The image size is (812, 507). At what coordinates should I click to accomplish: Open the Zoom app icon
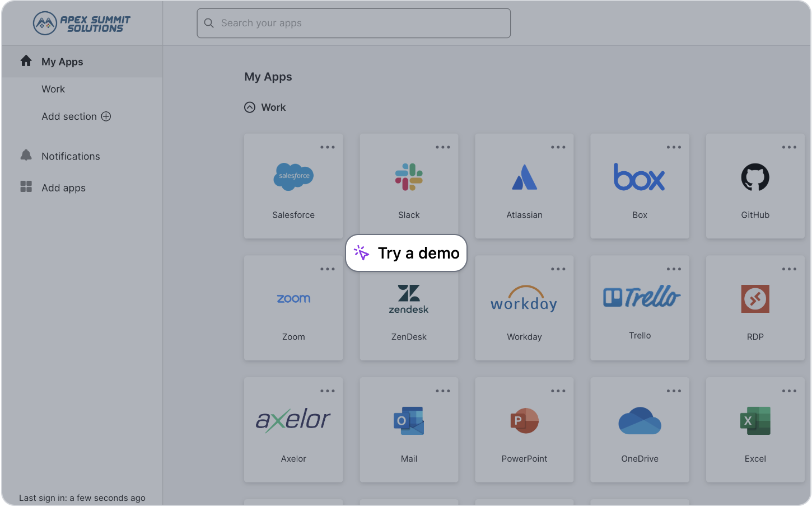(293, 299)
